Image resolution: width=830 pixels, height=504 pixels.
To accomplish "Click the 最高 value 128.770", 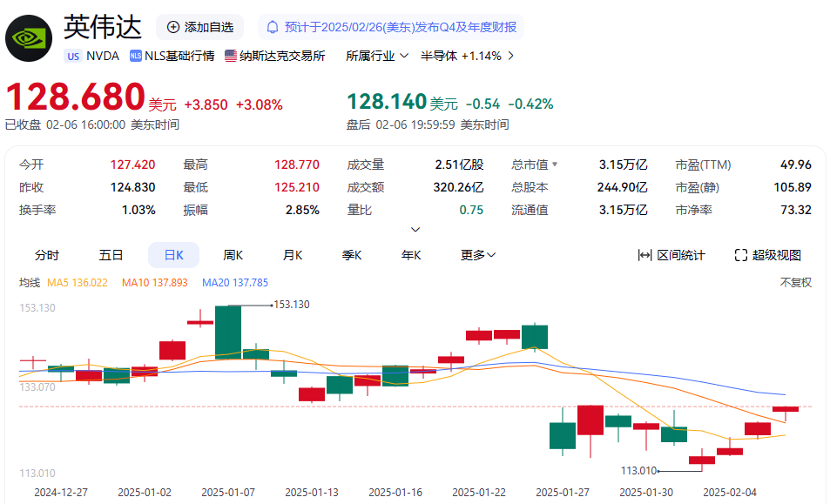I will pyautogui.click(x=297, y=165).
